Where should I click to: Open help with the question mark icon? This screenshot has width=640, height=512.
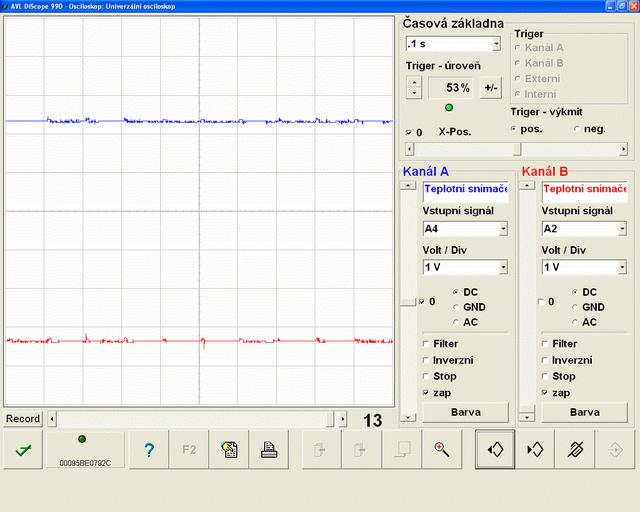149,450
